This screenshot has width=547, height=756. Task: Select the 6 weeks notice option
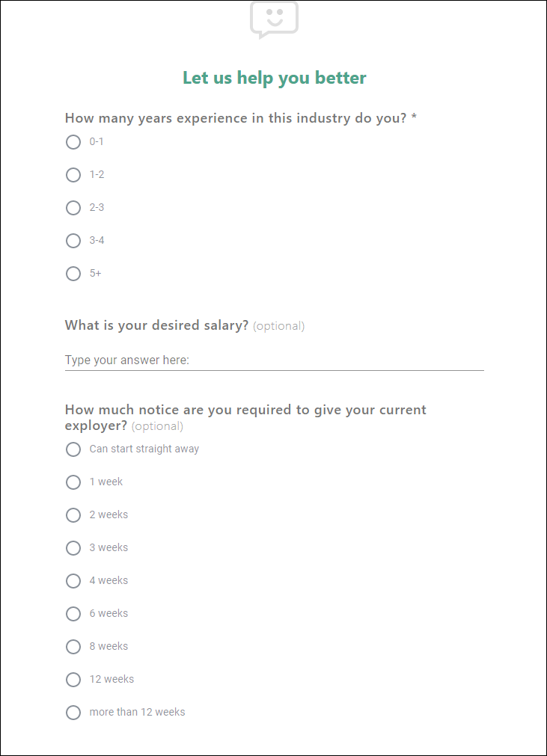(x=73, y=614)
